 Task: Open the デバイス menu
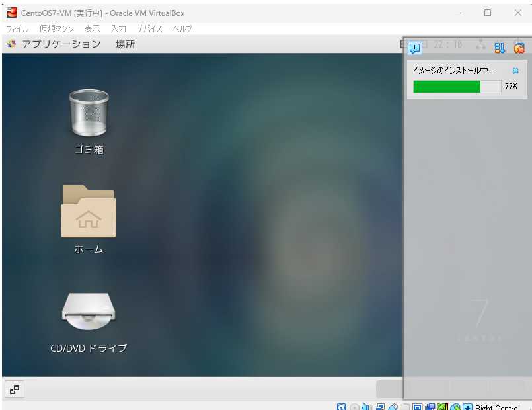click(x=149, y=29)
